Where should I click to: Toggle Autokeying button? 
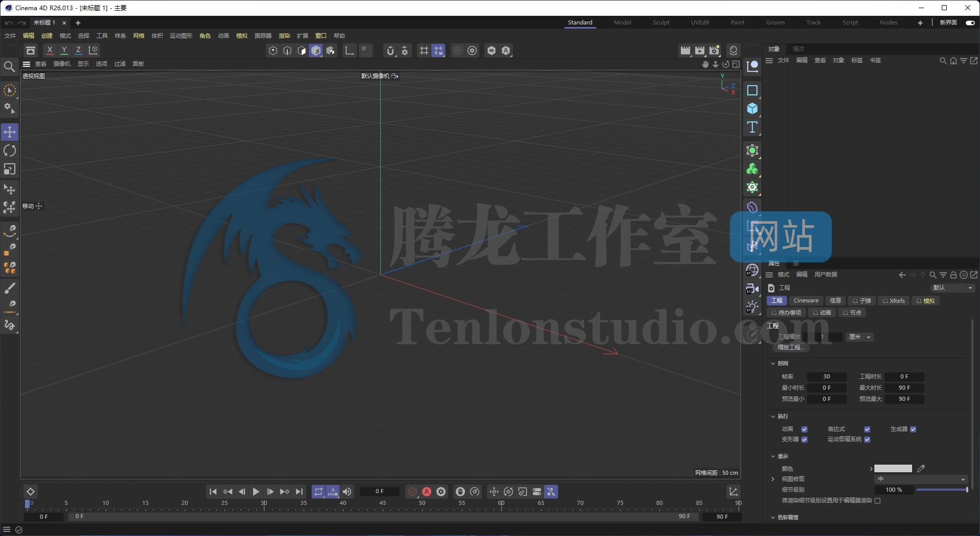[x=427, y=492]
